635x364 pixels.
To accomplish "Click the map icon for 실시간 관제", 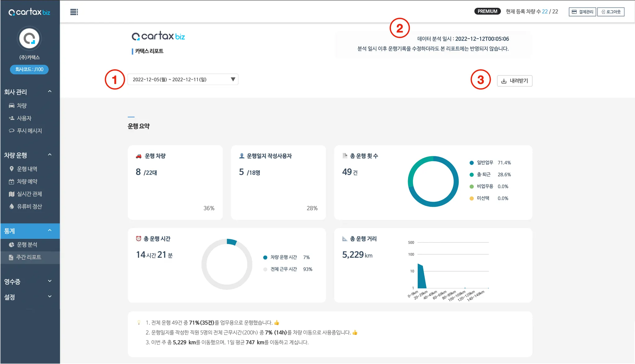I will click(11, 194).
